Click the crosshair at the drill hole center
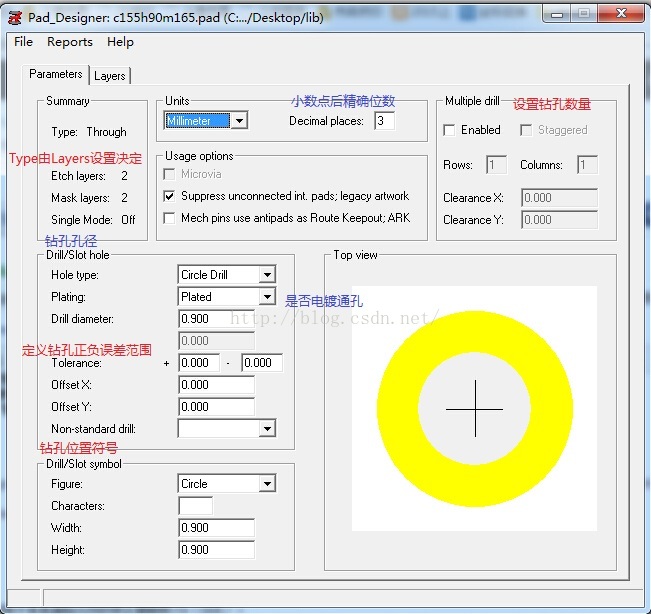Viewport: 651px width, 614px height. [474, 409]
